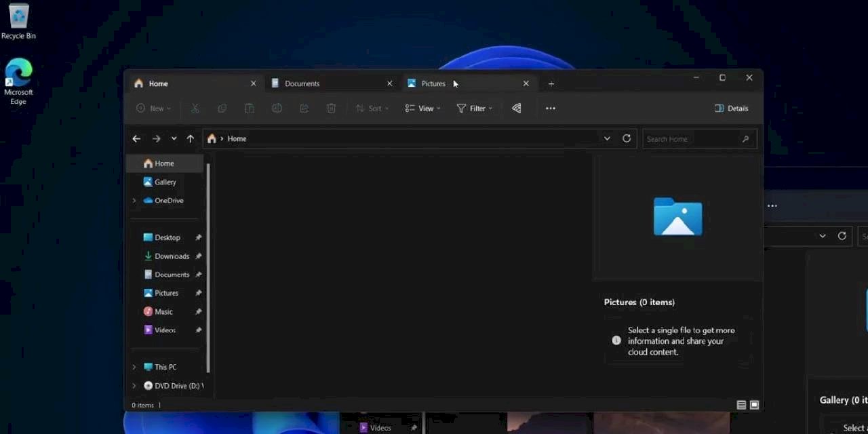
Task: Open the Gallery item in the sidebar
Action: pyautogui.click(x=165, y=182)
